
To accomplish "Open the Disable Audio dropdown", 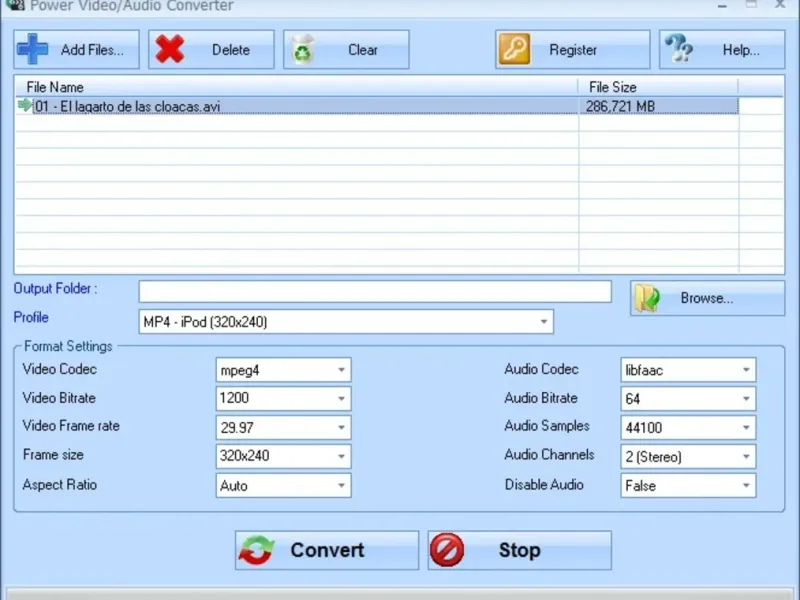I will 746,485.
